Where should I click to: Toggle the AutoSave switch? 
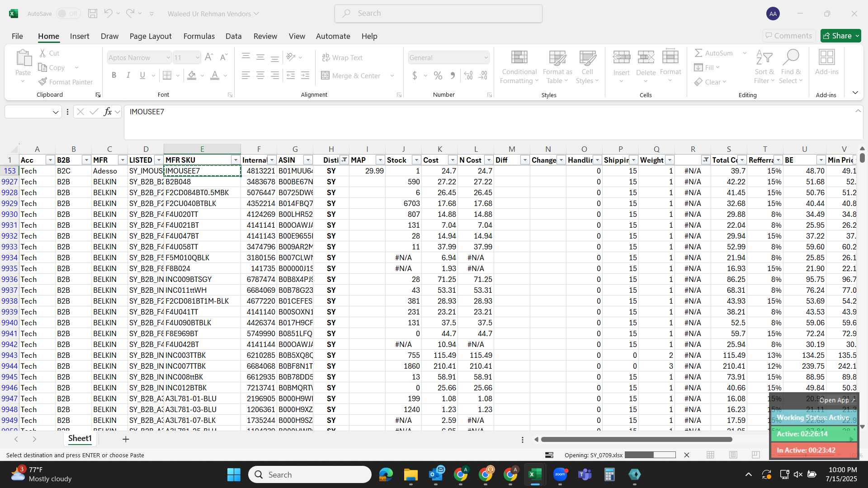69,14
